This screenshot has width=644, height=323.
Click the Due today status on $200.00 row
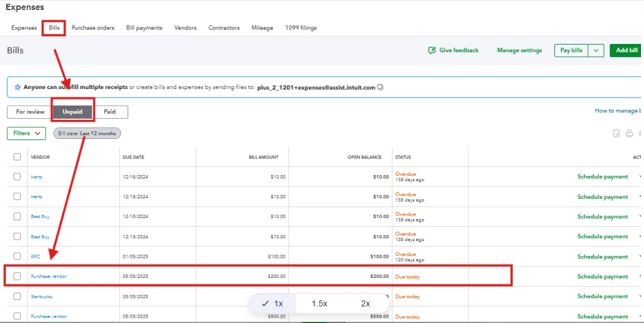(407, 277)
